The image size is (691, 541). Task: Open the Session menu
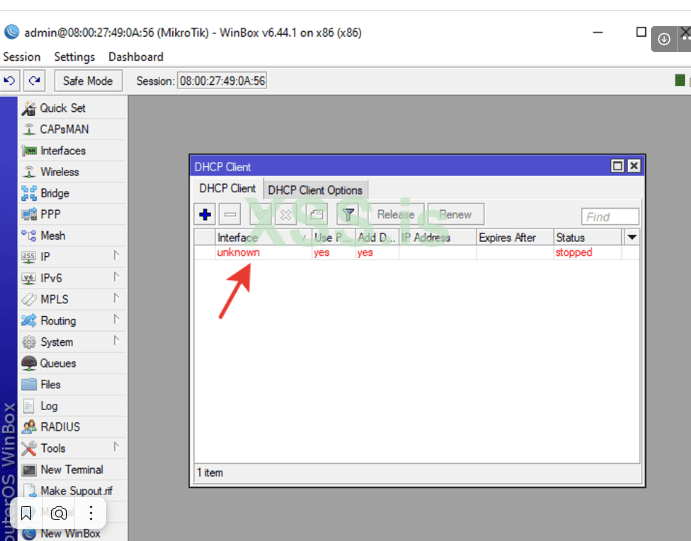click(22, 57)
